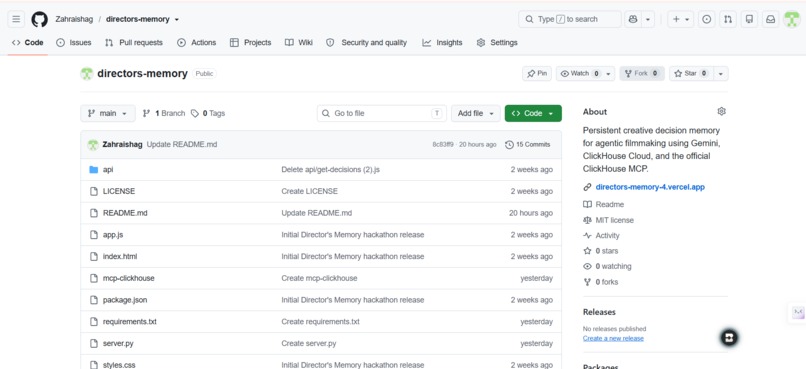Open the package.json file
This screenshot has width=806, height=369.
[125, 300]
